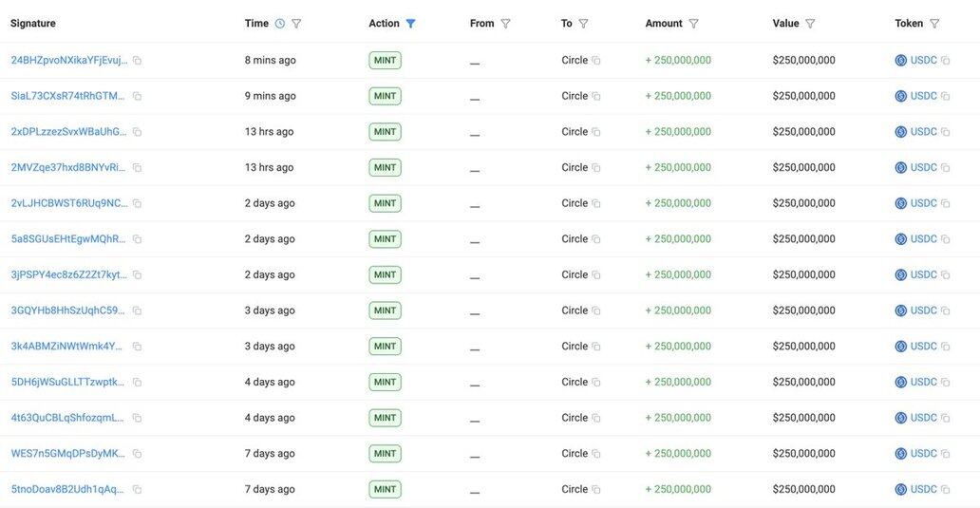This screenshot has width=980, height=508.
Task: Open transaction 2xDPLzzezSvxWBaUhG
Action: tap(68, 132)
